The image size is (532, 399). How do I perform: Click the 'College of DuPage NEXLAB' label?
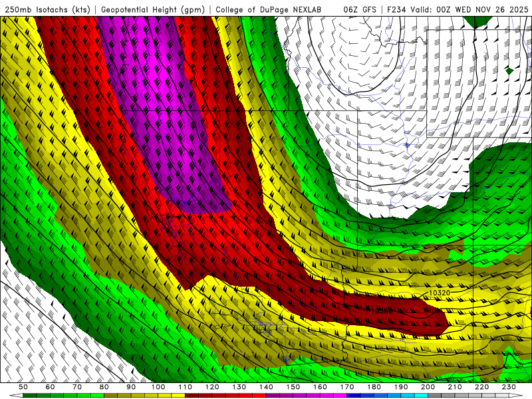point(268,10)
